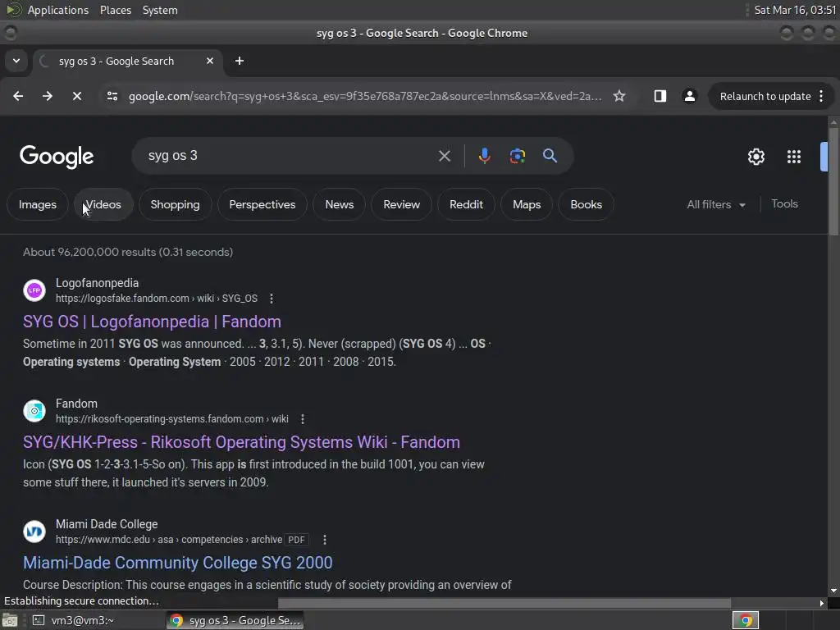This screenshot has width=840, height=630.
Task: Open the System menu
Action: [x=160, y=10]
